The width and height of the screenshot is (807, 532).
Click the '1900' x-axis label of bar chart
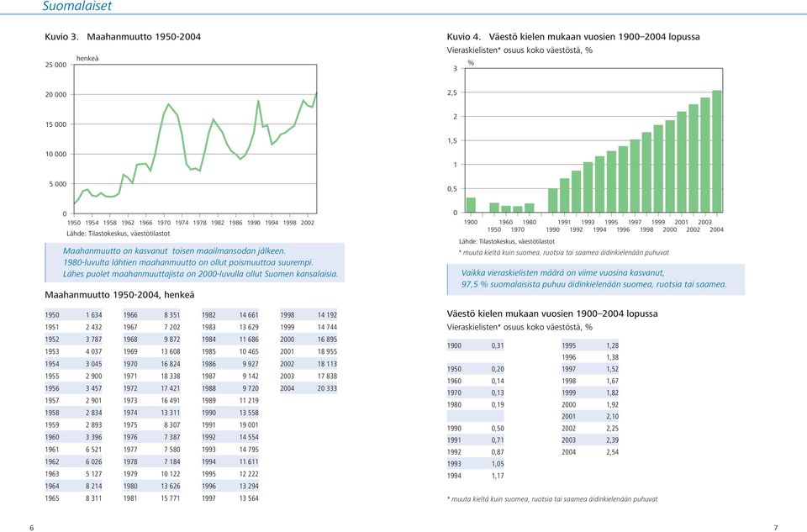[471, 223]
